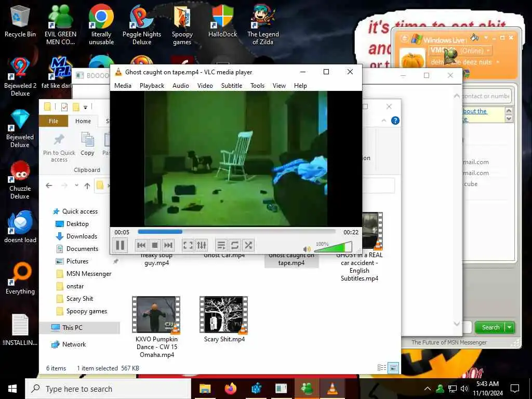Adjust the VLC volume slider

pyautogui.click(x=333, y=247)
